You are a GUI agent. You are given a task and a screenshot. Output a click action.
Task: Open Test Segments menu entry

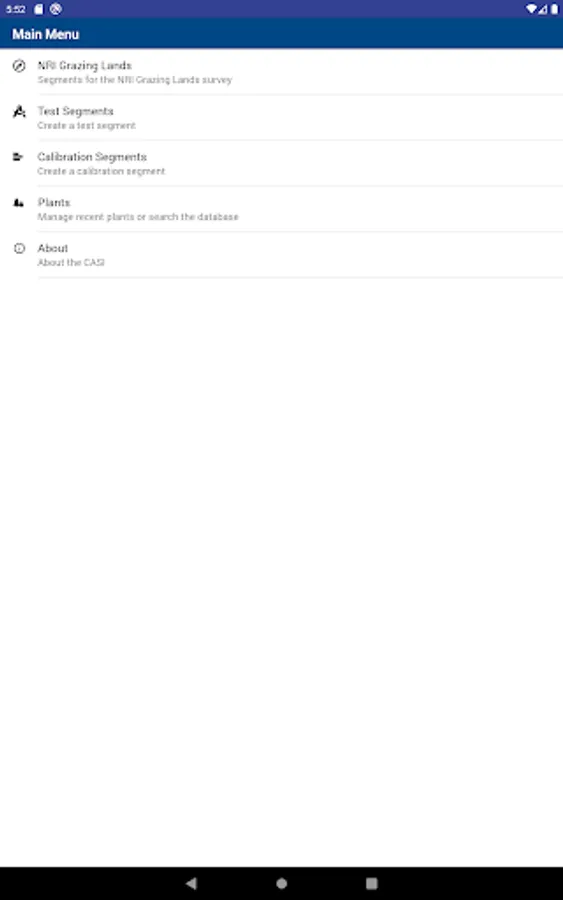[281, 118]
